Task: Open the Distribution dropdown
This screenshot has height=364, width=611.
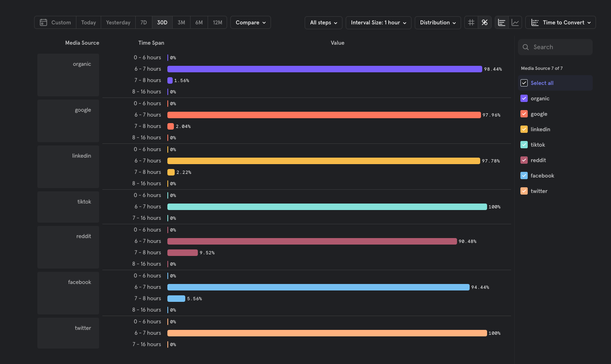Action: click(x=438, y=22)
